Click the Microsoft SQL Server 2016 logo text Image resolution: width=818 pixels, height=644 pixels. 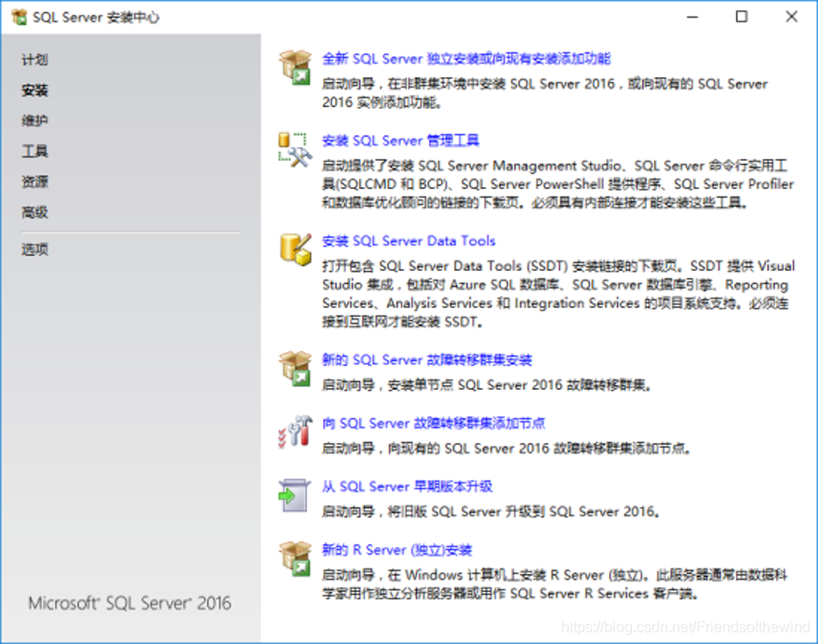tap(129, 603)
